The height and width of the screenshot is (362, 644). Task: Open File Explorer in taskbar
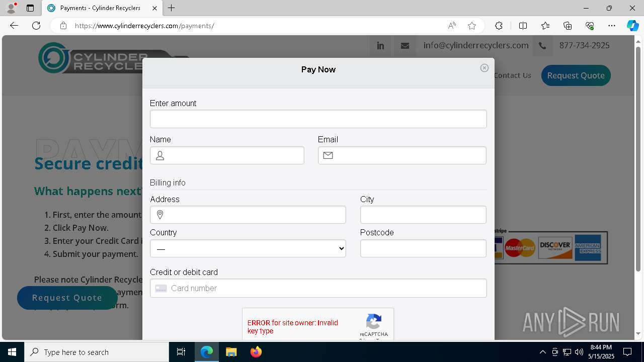(231, 352)
